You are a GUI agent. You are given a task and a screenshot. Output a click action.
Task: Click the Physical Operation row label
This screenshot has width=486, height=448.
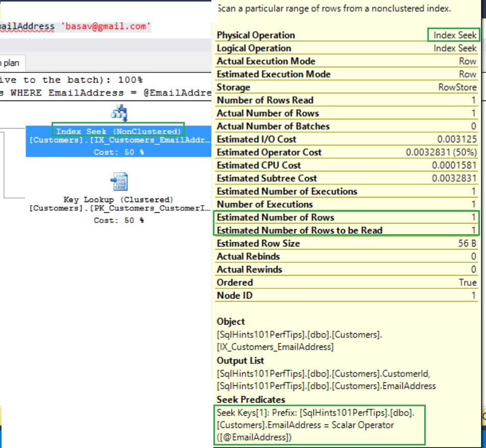tap(256, 35)
